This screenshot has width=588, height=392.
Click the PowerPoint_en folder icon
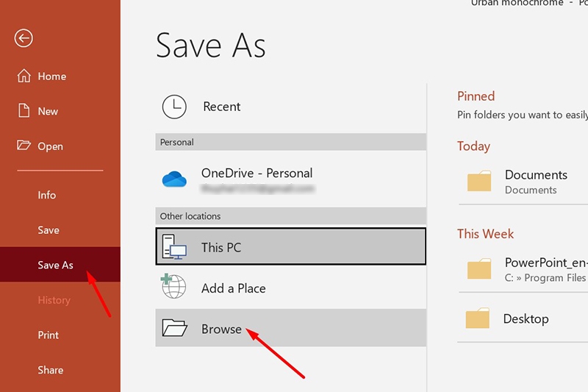[479, 268]
